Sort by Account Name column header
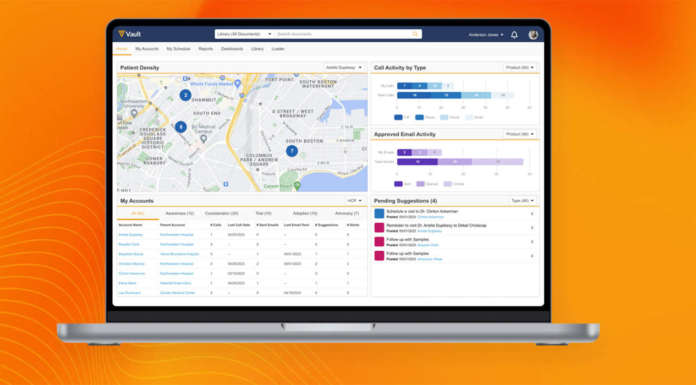This screenshot has height=385, width=696. coord(130,225)
